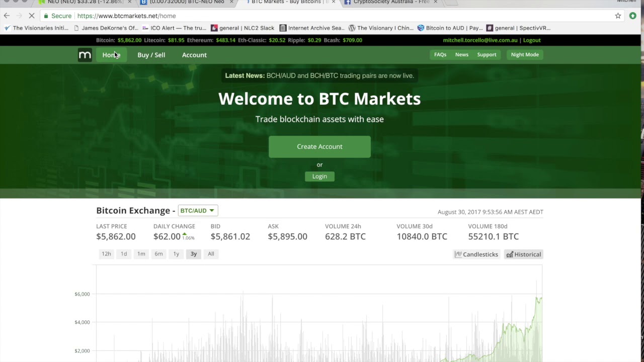Image resolution: width=644 pixels, height=362 pixels.
Task: Select the 6m chart range
Action: pyautogui.click(x=158, y=254)
